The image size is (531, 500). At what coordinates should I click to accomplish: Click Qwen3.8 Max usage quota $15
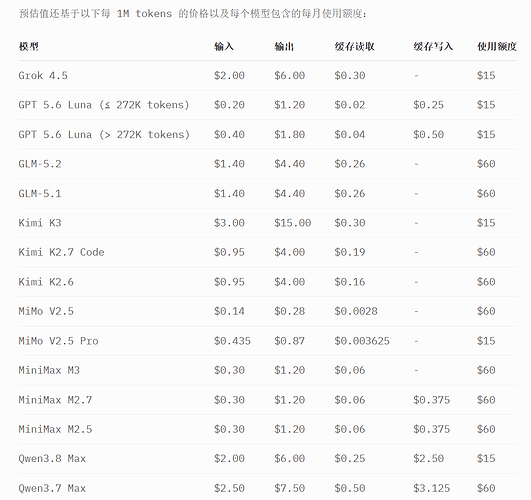point(486,458)
